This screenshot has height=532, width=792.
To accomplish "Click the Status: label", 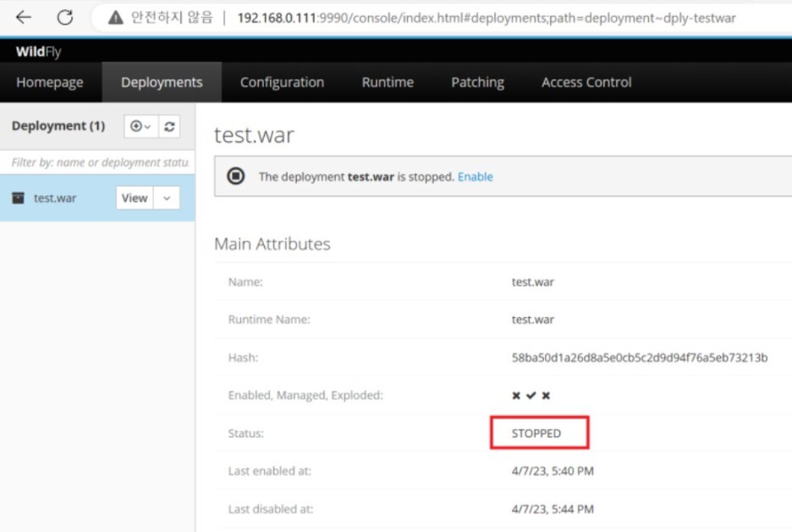I will pos(246,433).
